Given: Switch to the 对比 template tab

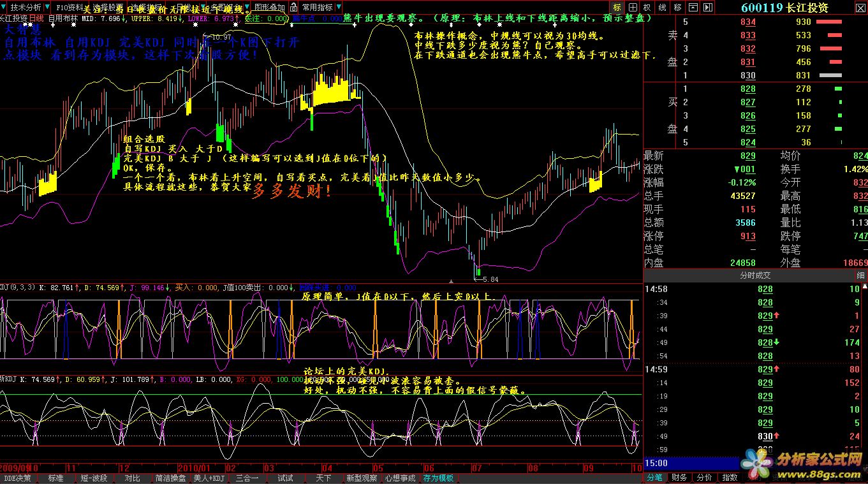Looking at the screenshot, I should pyautogui.click(x=132, y=478).
